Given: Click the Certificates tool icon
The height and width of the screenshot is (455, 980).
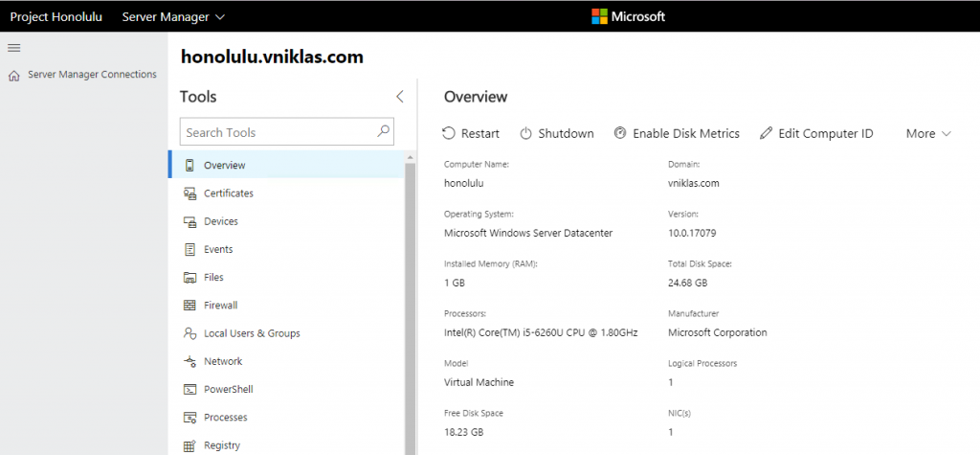Looking at the screenshot, I should coord(189,193).
